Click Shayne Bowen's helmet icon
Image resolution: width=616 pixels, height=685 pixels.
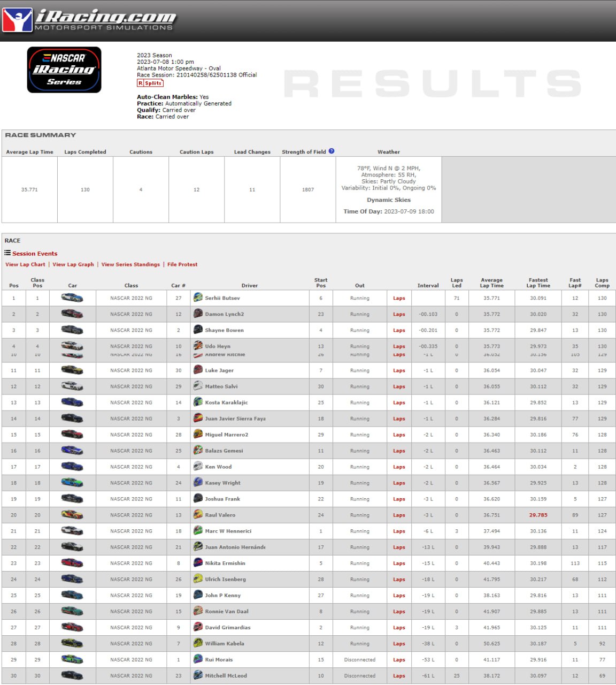(x=198, y=330)
